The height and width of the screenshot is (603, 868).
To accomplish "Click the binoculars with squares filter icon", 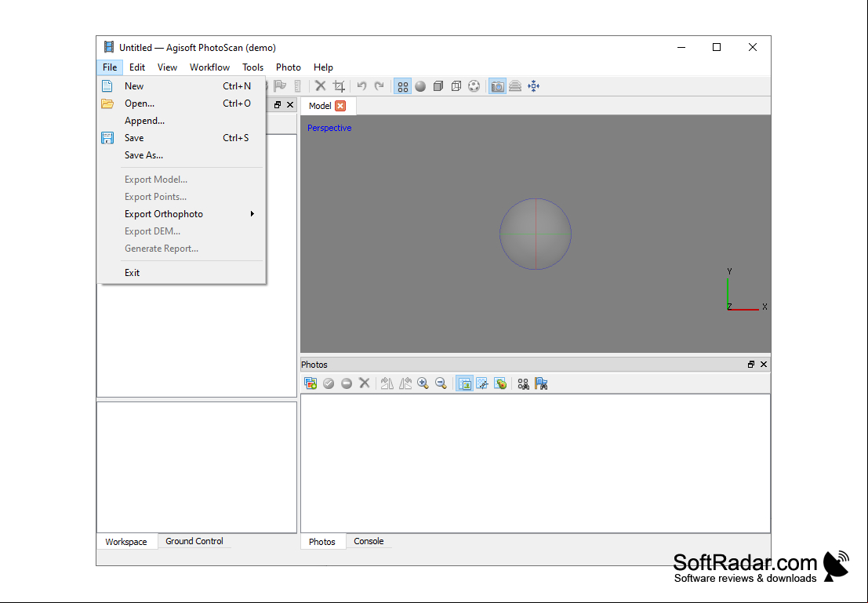I will [523, 383].
